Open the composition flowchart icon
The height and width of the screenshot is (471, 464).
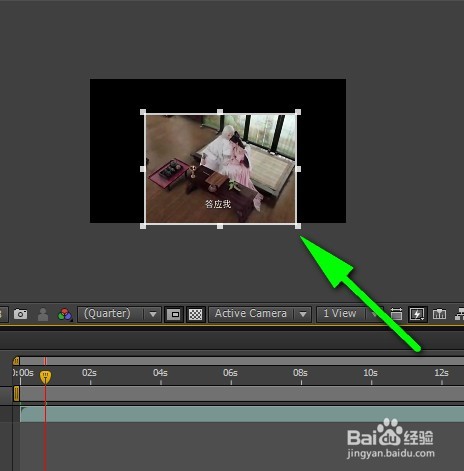460,314
